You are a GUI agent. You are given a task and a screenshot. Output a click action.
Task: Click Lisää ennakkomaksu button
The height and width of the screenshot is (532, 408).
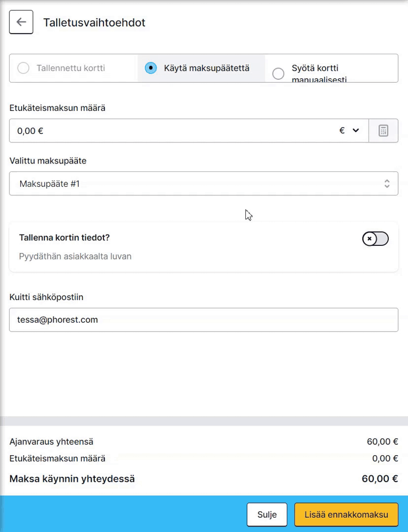click(346, 514)
